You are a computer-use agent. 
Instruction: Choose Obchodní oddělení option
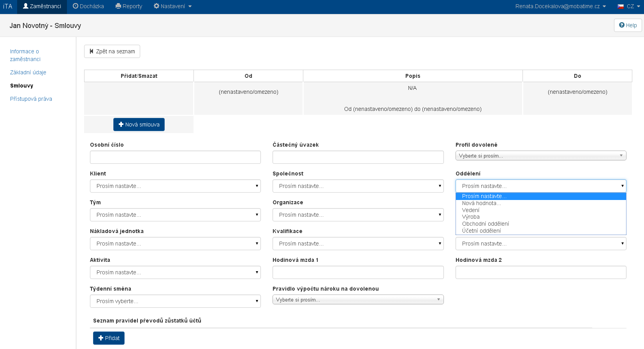pos(485,224)
